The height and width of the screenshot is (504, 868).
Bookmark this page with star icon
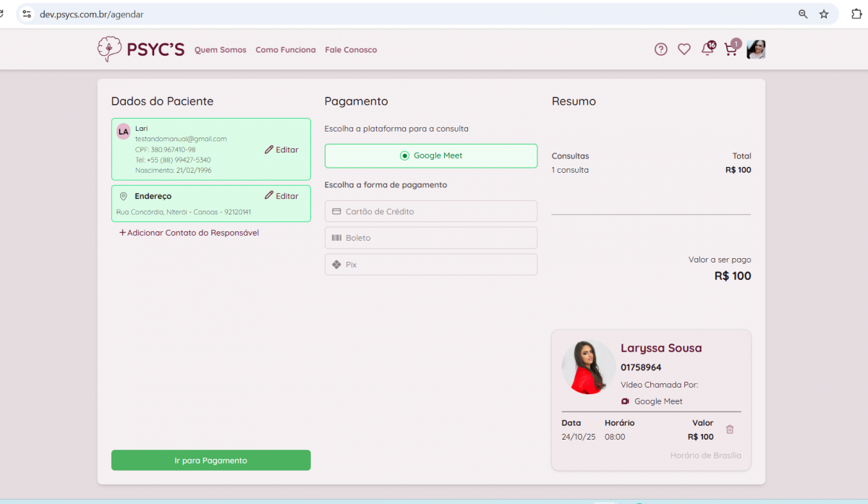[824, 14]
